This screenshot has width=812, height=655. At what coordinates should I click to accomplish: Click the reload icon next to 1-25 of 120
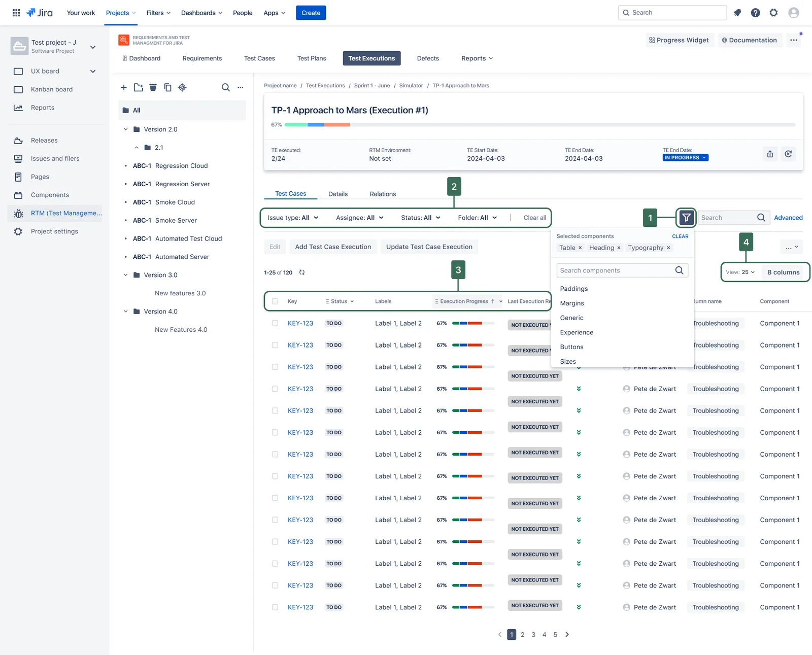tap(302, 272)
